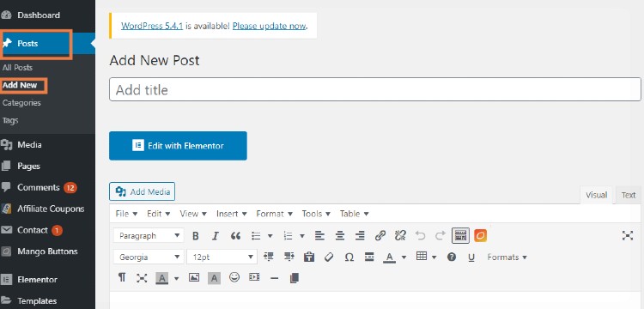Insert an image using picture icon
Image resolution: width=644 pixels, height=309 pixels.
point(194,277)
